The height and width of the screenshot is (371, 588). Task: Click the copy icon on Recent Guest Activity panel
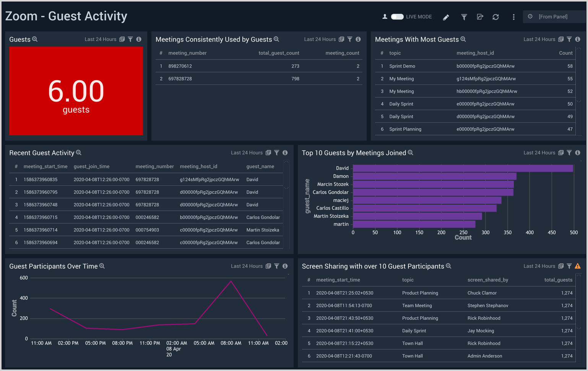[x=268, y=152]
